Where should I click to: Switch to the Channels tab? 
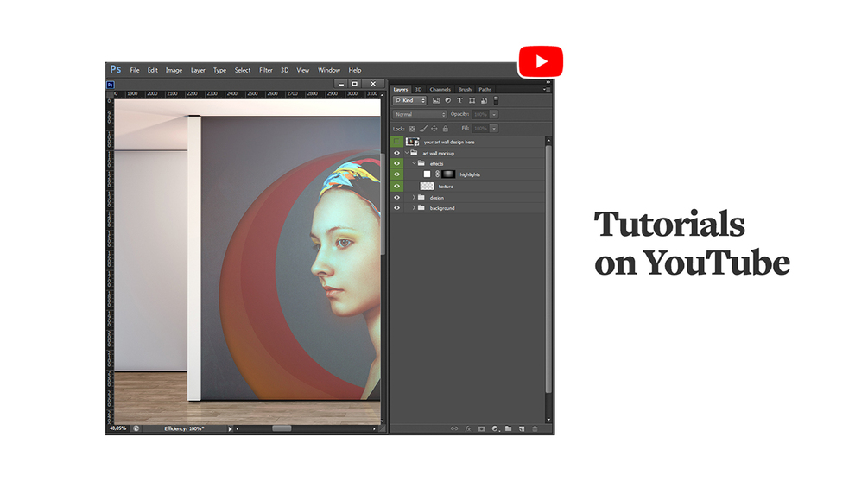tap(440, 89)
